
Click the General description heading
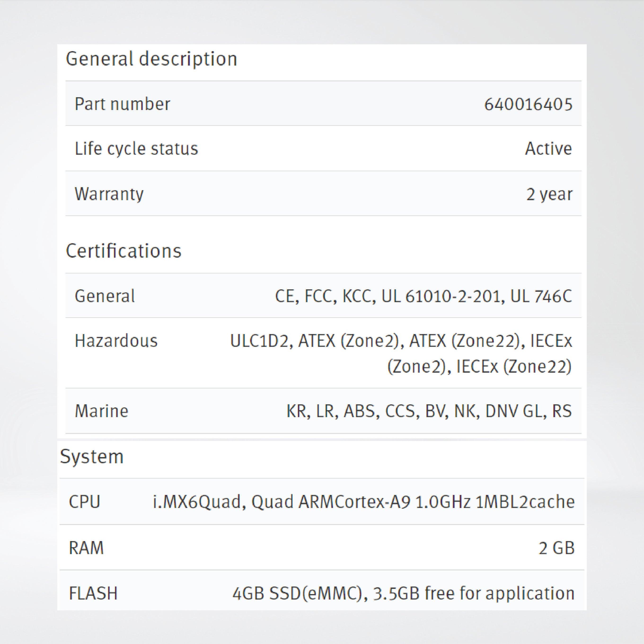tap(151, 59)
